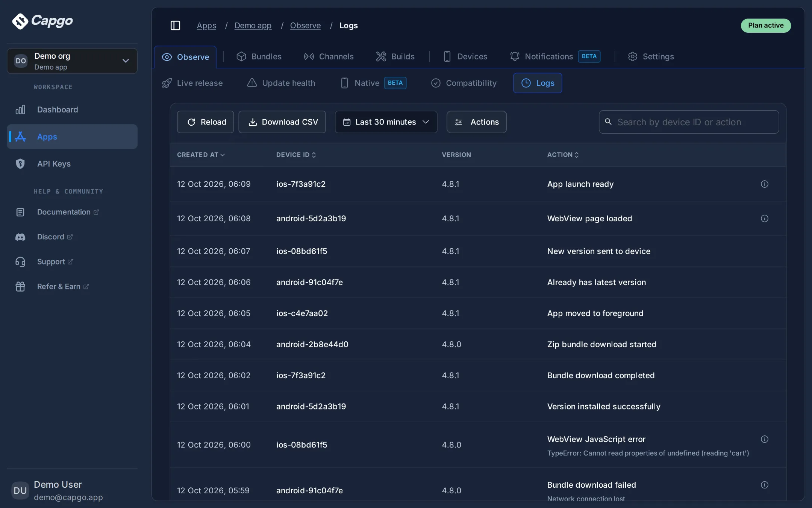The height and width of the screenshot is (508, 812).
Task: Open info icon for WebView page loaded row
Action: click(764, 219)
